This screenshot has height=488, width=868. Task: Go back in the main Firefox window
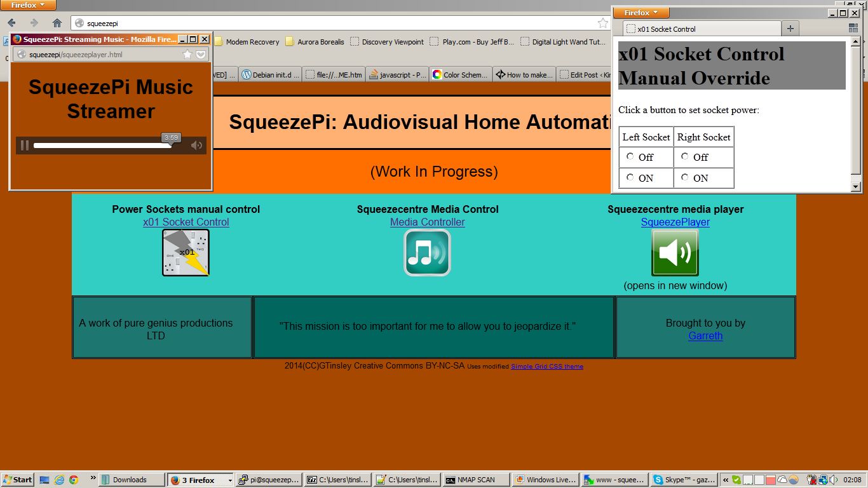point(11,23)
